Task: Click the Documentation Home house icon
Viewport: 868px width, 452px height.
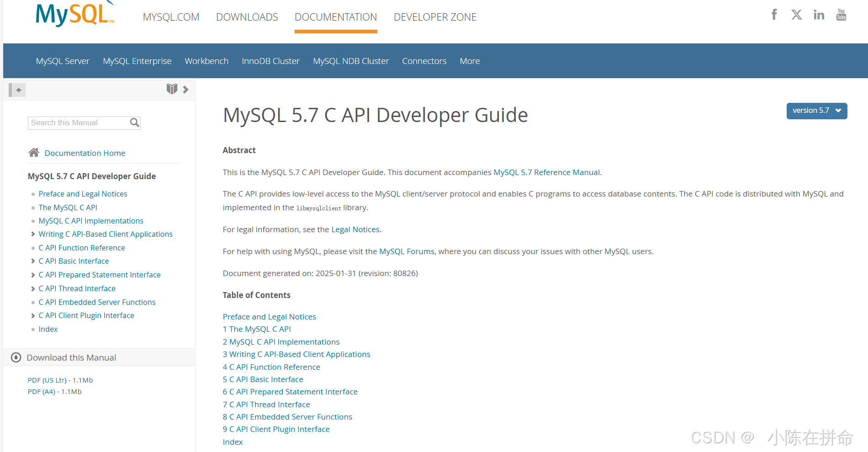Action: (x=34, y=153)
